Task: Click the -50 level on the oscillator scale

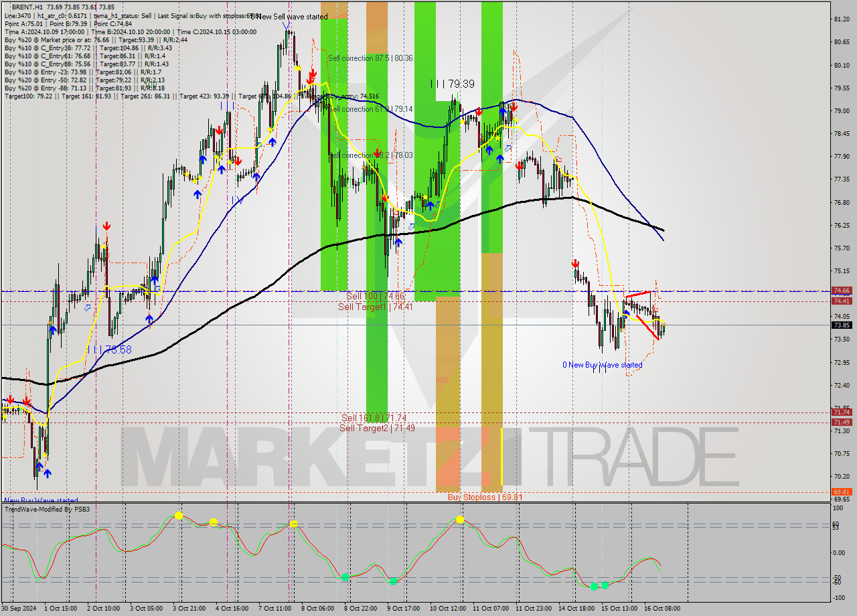Action: [x=838, y=577]
